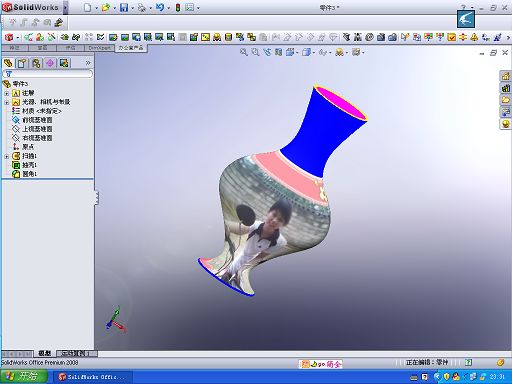Screen dimensions: 512x384
Task: Open the 运动算例1 motion study tab
Action: 76,353
